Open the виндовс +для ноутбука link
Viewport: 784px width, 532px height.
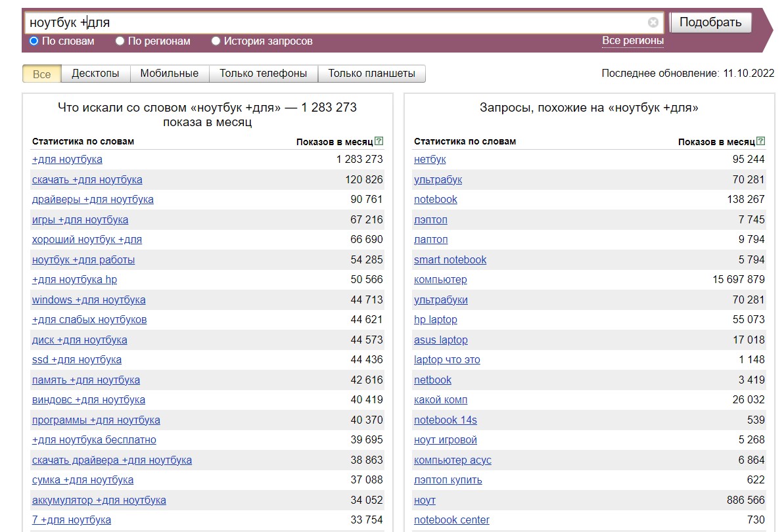pos(89,400)
